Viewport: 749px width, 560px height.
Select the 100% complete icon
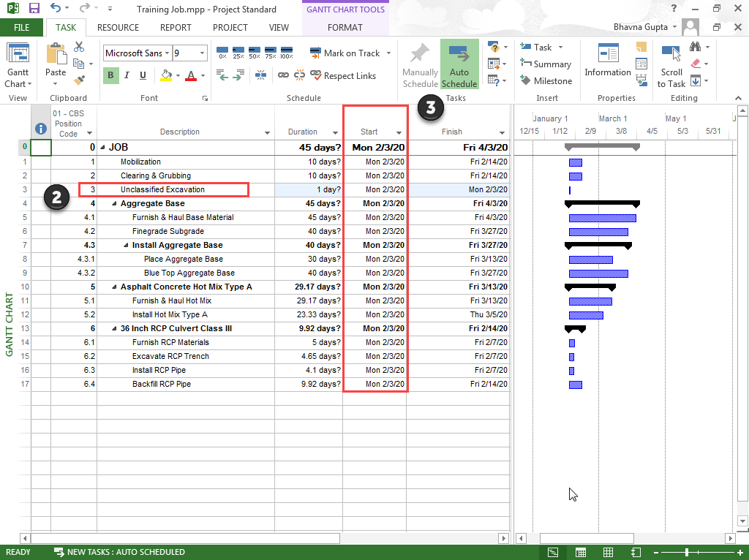pos(287,53)
